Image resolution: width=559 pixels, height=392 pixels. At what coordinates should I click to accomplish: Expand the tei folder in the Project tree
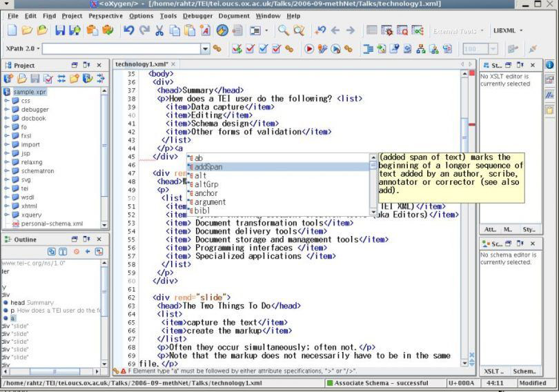tap(6, 188)
